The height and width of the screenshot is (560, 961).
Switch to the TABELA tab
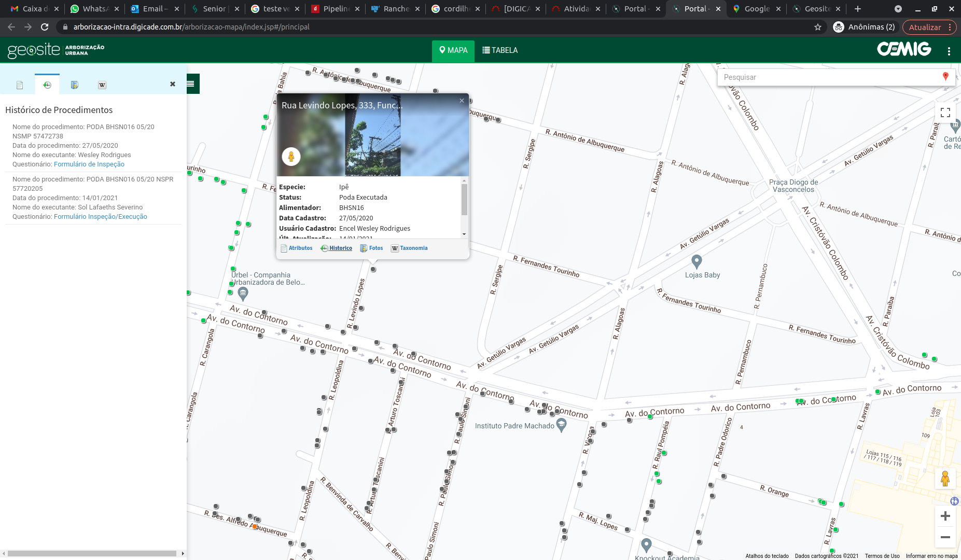click(x=500, y=50)
